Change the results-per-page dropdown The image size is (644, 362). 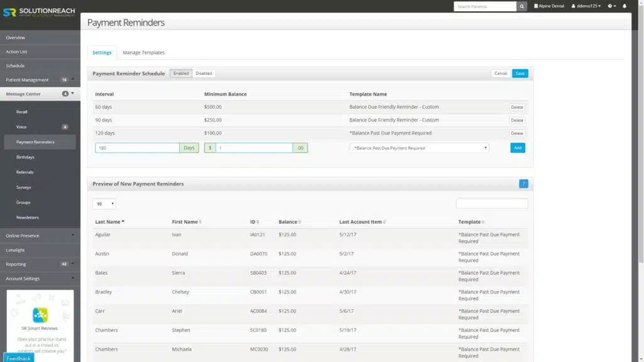104,203
